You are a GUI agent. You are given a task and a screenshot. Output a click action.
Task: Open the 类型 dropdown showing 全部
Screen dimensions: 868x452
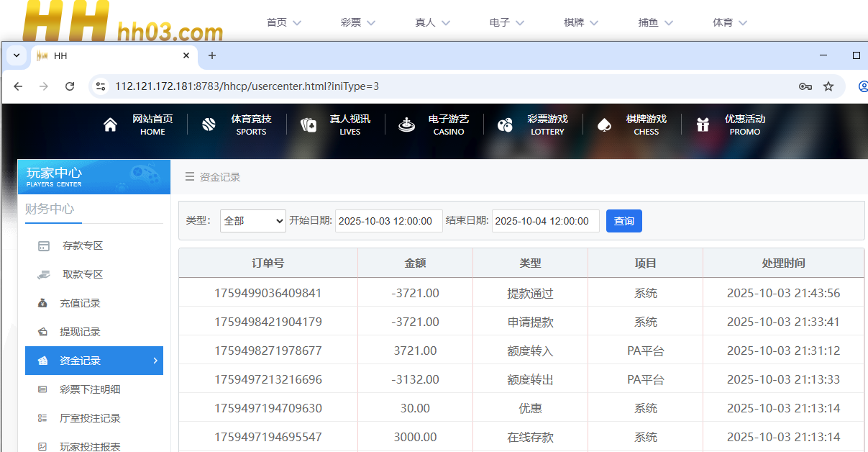[254, 221]
